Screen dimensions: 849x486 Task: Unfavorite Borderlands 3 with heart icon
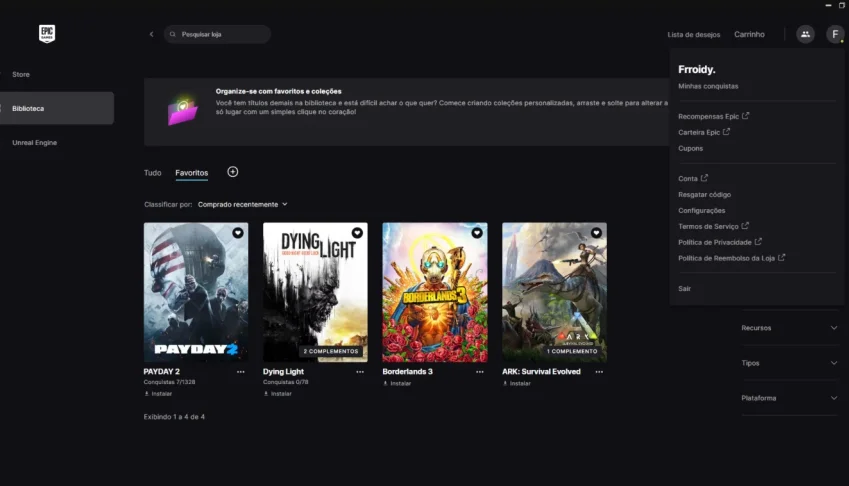tap(477, 233)
